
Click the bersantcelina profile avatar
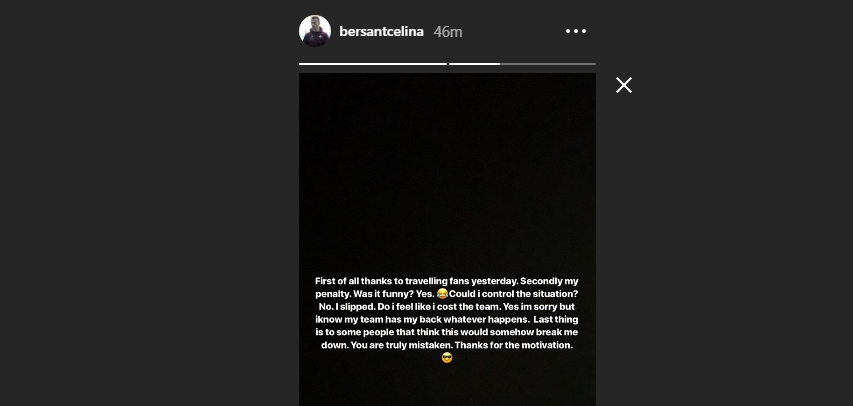click(x=315, y=31)
